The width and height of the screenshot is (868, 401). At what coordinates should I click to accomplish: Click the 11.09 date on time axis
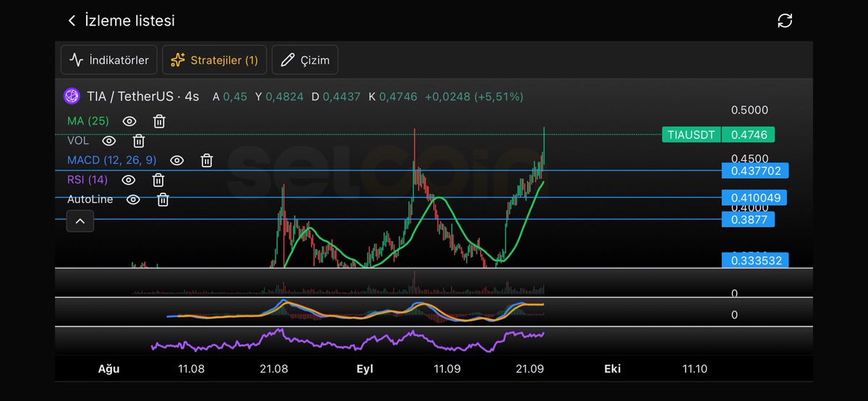click(447, 368)
